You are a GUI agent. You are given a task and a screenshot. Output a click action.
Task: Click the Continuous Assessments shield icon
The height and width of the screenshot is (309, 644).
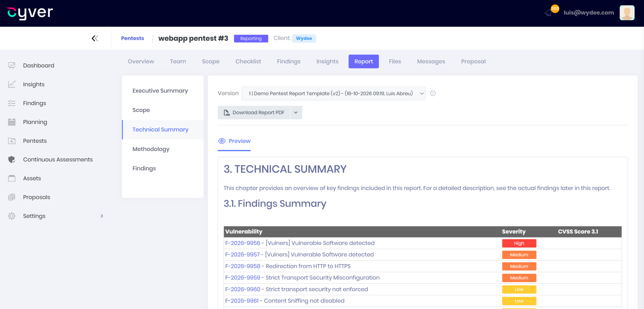(x=12, y=160)
